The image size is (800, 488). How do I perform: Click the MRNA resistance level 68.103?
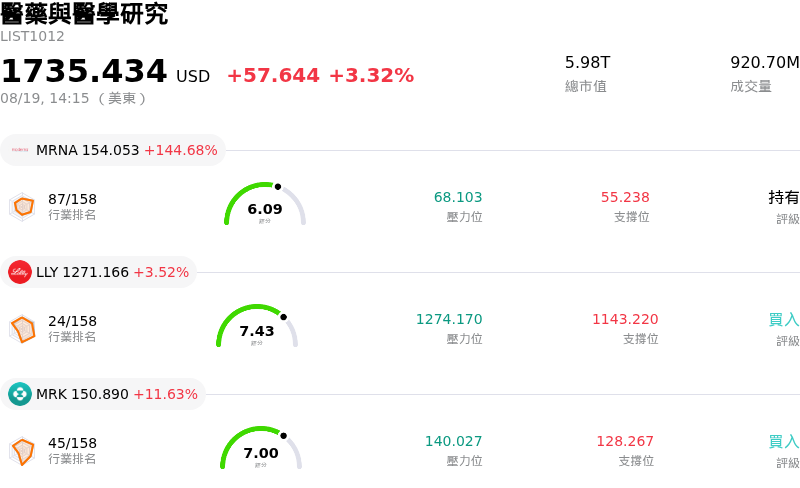click(458, 197)
